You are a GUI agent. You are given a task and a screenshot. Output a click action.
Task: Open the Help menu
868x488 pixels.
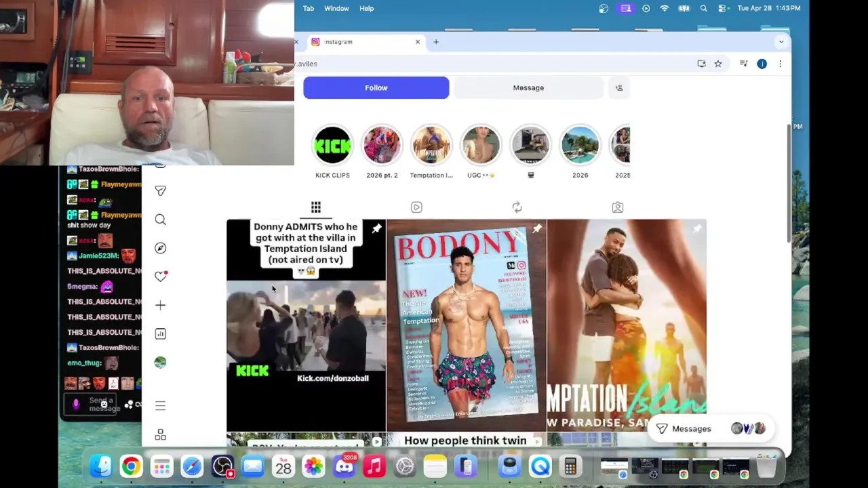point(366,8)
